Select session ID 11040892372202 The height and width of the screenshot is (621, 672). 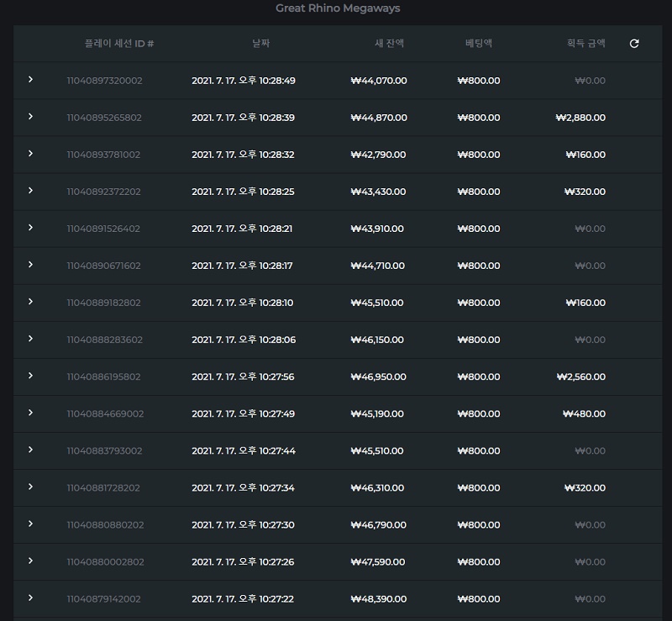tap(103, 192)
